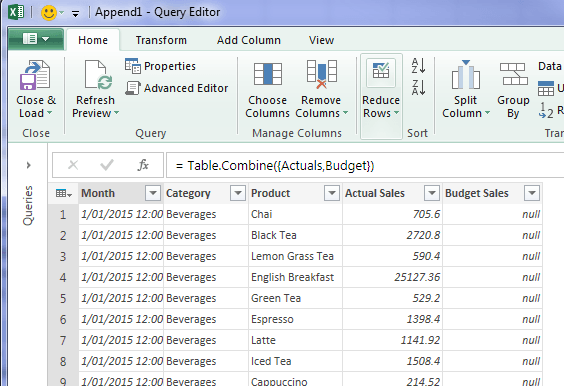This screenshot has width=564, height=386.
Task: Select the 25127.36 Actual Sales value
Action: [392, 277]
